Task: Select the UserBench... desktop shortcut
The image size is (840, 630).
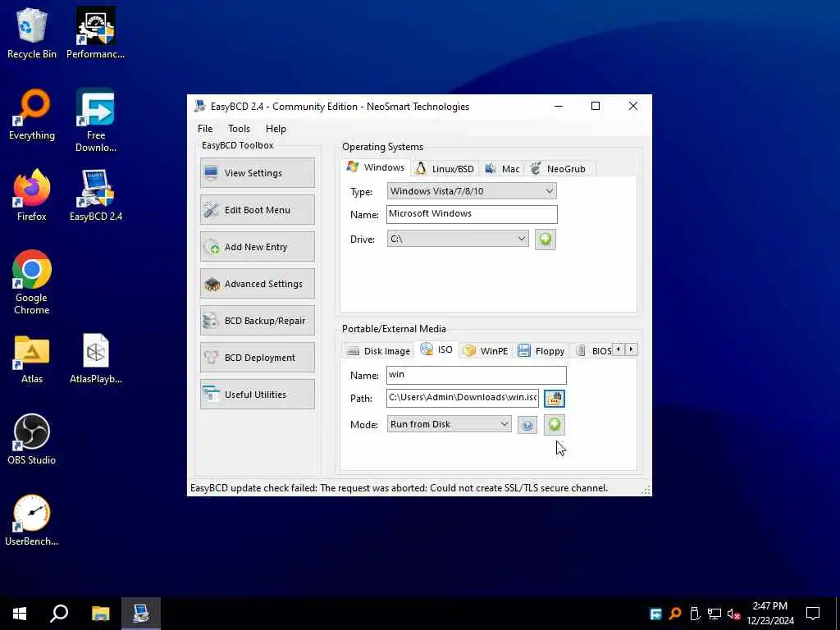Action: click(32, 521)
